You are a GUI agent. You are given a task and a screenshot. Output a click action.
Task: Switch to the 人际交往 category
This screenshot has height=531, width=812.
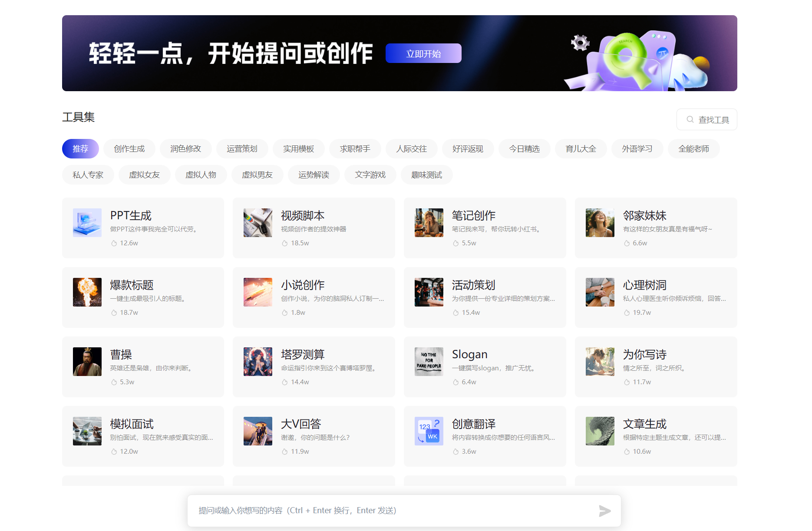pos(412,149)
